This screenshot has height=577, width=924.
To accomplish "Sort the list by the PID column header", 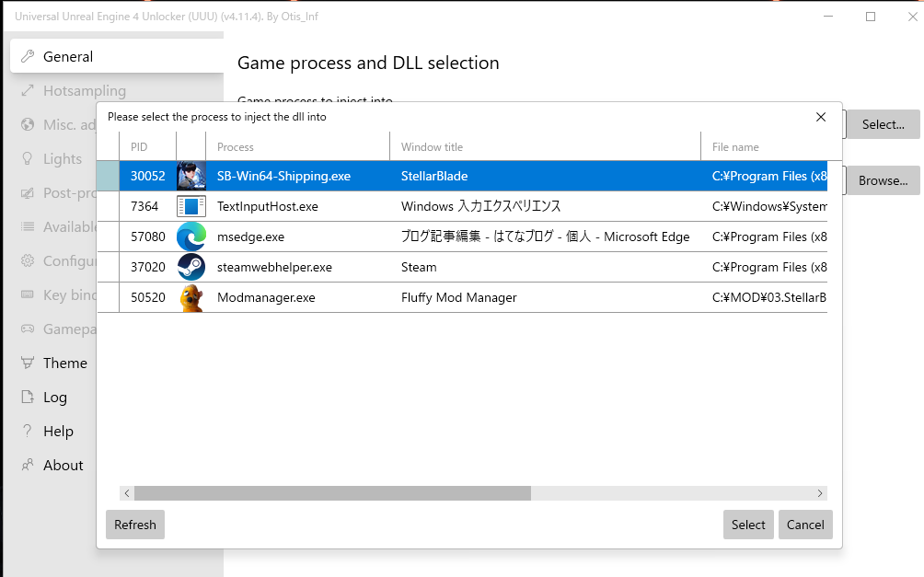I will click(x=138, y=146).
